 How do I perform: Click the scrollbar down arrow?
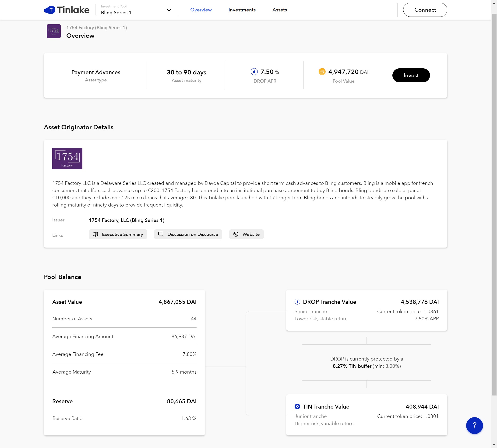tap(494, 445)
